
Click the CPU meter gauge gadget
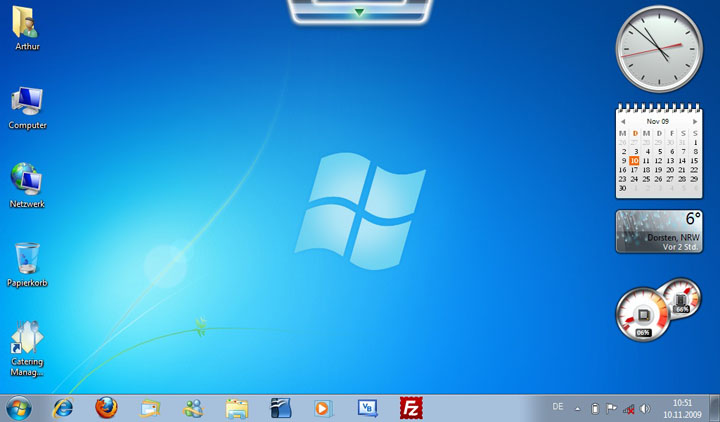643,315
